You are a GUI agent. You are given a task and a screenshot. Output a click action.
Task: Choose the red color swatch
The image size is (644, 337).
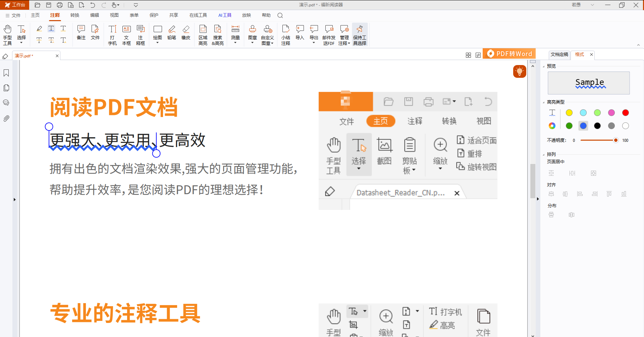coord(626,113)
